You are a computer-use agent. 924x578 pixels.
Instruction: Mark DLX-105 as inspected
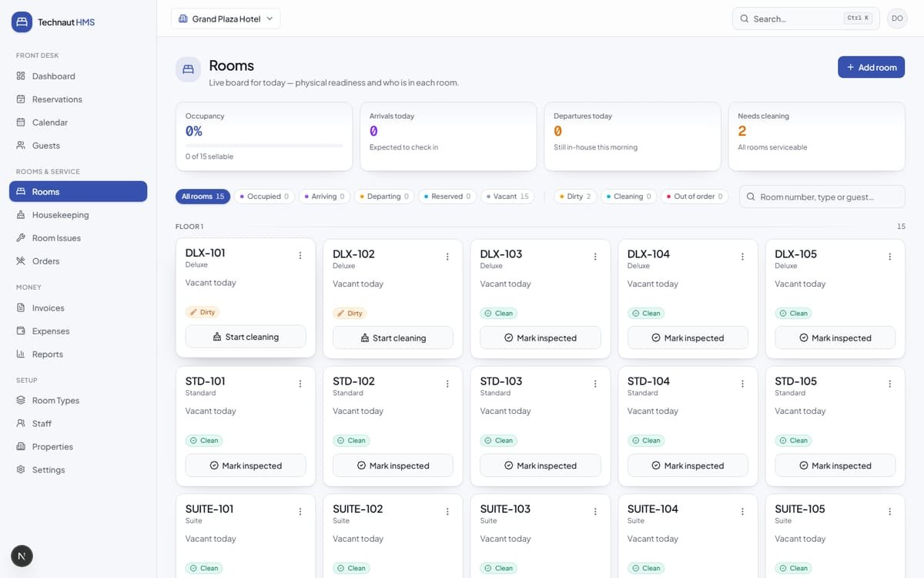tap(835, 338)
